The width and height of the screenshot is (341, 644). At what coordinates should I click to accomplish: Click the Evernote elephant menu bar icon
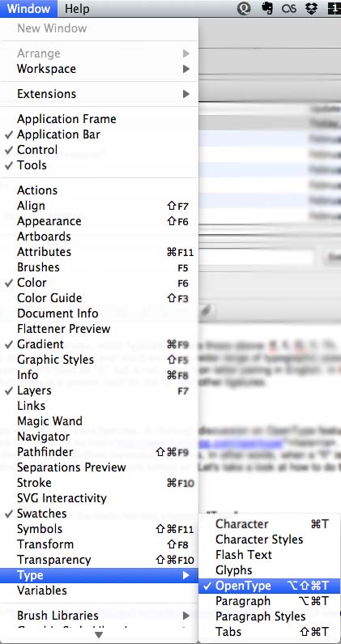[267, 9]
